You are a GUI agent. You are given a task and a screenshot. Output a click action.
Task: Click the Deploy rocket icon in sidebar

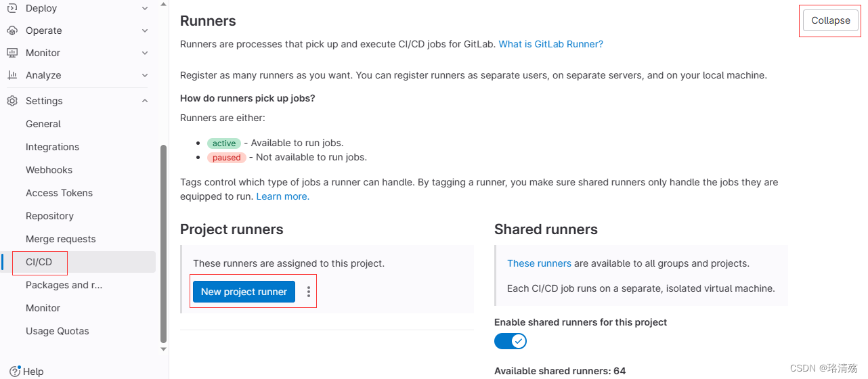point(12,8)
